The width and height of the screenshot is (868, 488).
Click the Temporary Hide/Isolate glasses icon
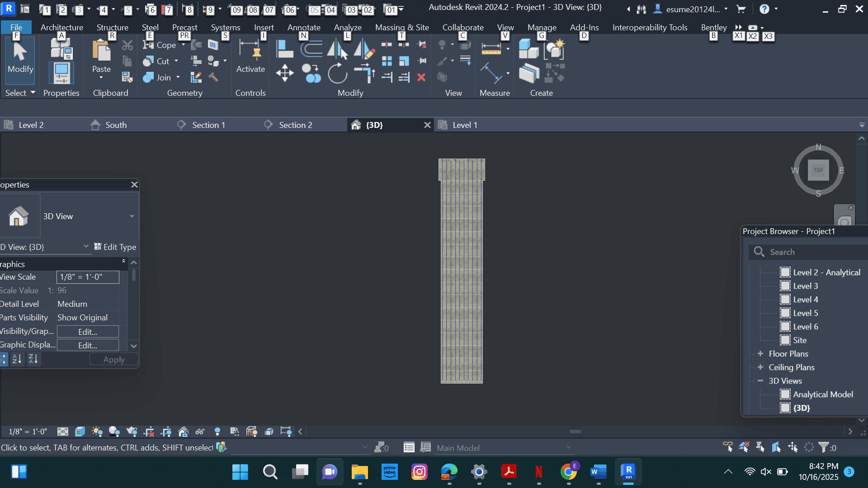(200, 432)
